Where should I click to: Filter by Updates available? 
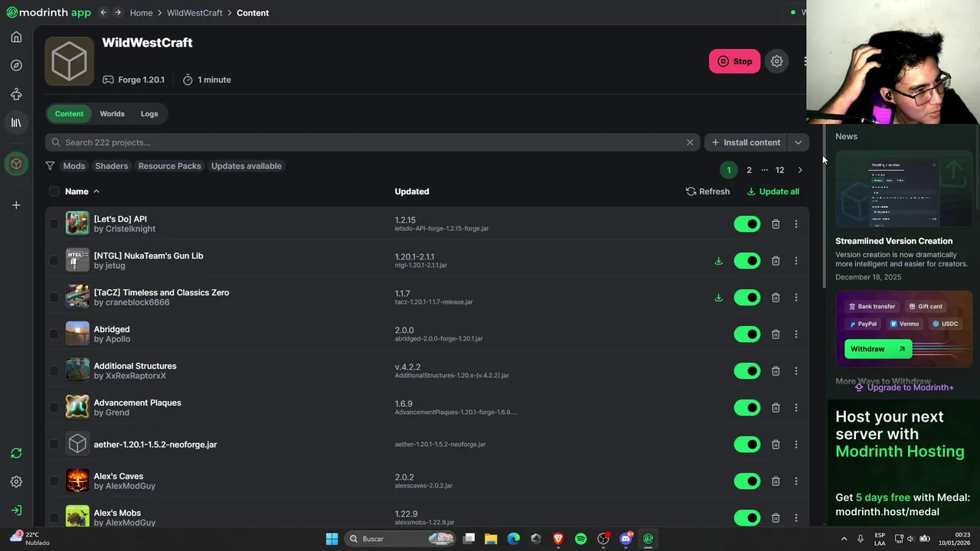click(x=247, y=166)
